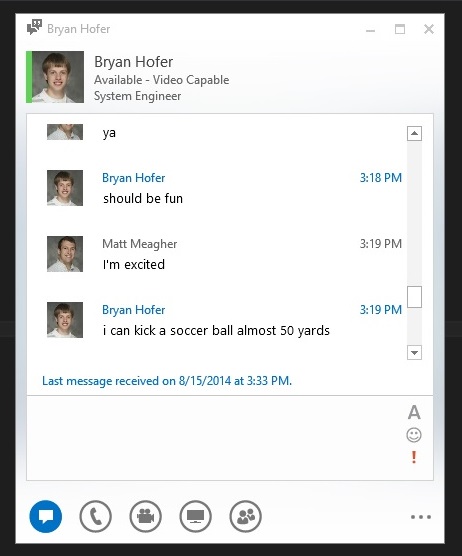Start a phone call with Bryan
The image size is (462, 556).
[x=95, y=516]
